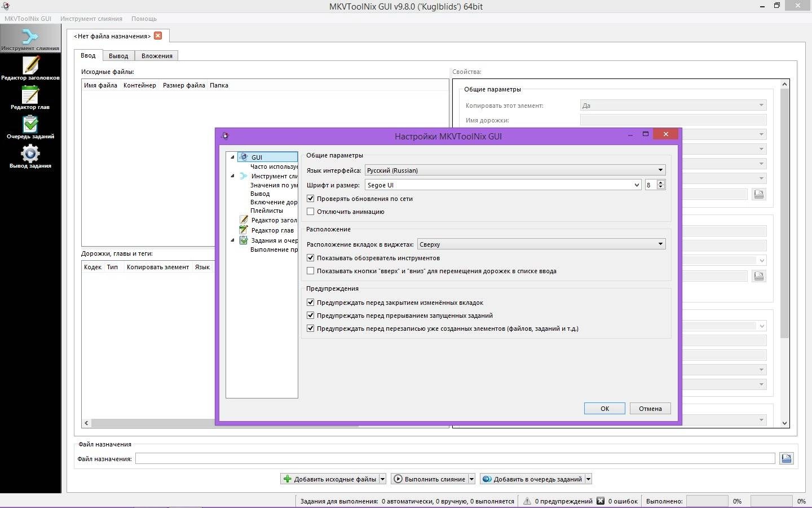This screenshot has width=812, height=508.
Task: Click the warning triangle icon in status bar
Action: 527,501
